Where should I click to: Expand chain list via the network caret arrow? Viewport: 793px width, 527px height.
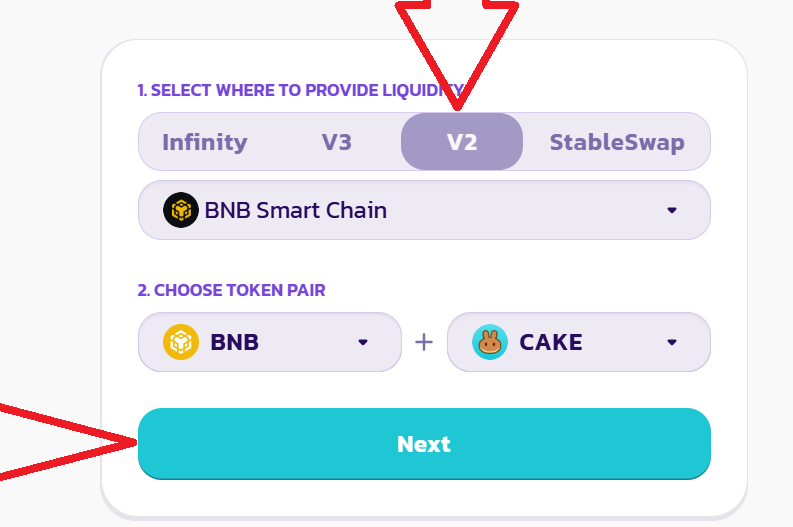pos(672,210)
